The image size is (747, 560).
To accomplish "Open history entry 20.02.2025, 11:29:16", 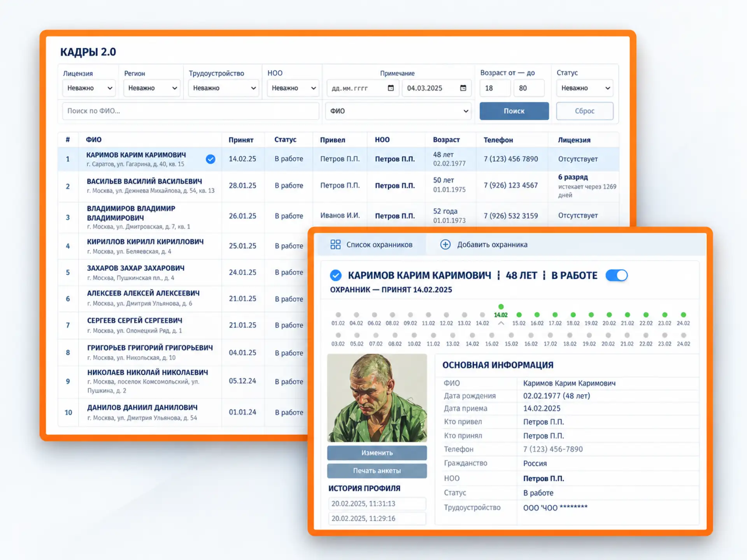I will (x=377, y=518).
